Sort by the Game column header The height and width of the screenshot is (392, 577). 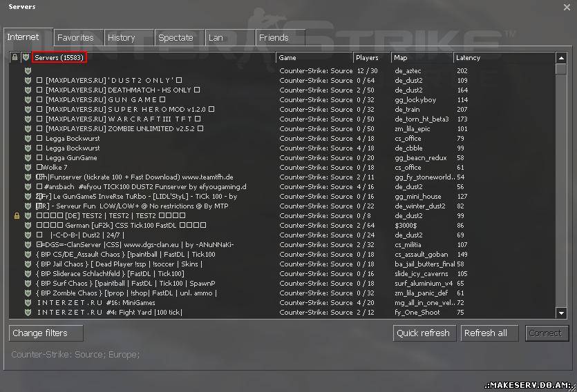(314, 58)
